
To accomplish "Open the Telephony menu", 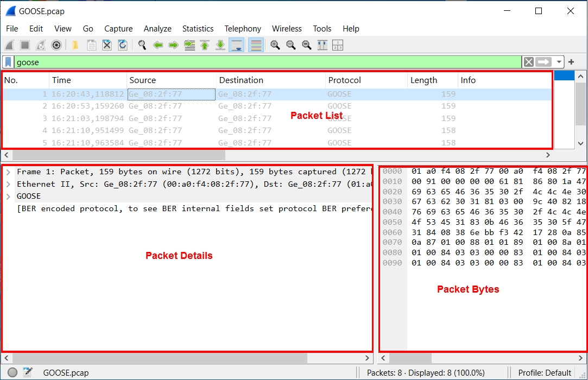I will pyautogui.click(x=243, y=29).
